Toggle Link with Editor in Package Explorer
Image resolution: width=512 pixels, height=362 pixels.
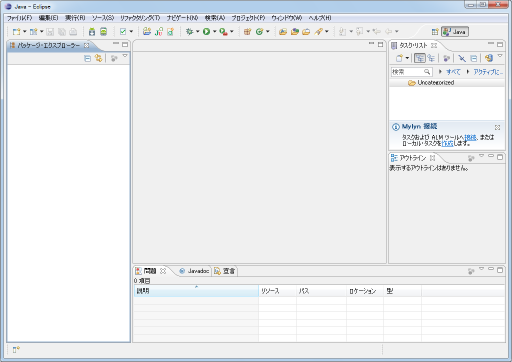(98, 59)
